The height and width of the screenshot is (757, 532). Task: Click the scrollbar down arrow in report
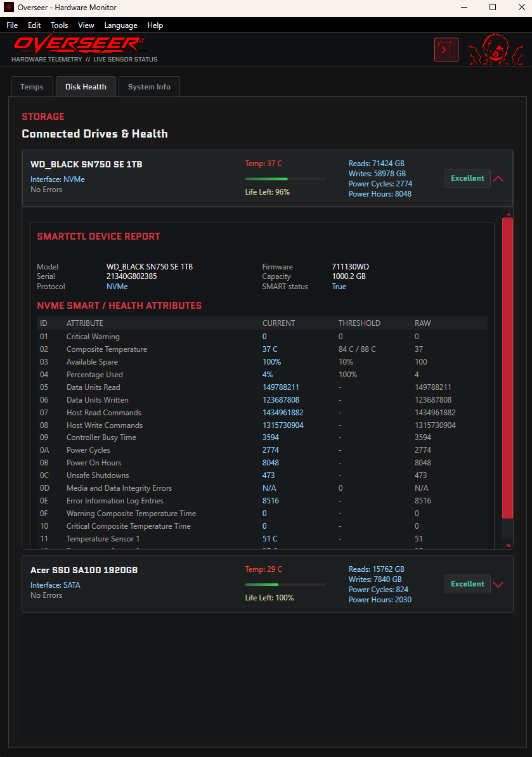pos(508,545)
